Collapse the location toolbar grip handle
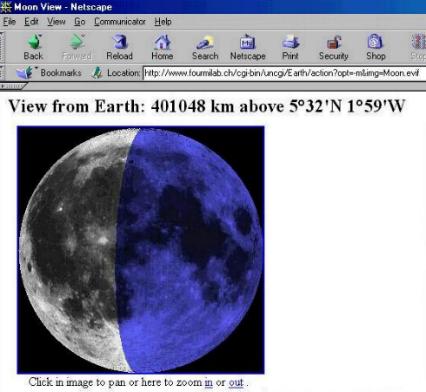The width and height of the screenshot is (426, 392). [x=2, y=72]
